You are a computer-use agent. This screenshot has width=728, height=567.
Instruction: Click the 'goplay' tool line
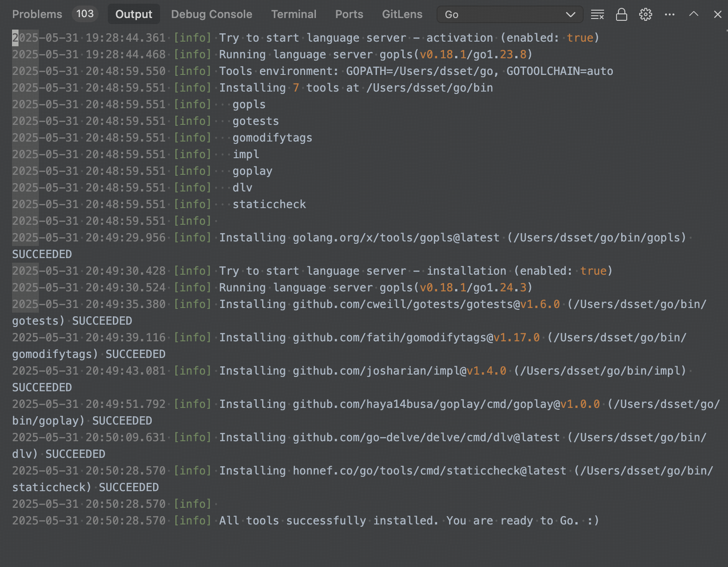click(x=252, y=171)
